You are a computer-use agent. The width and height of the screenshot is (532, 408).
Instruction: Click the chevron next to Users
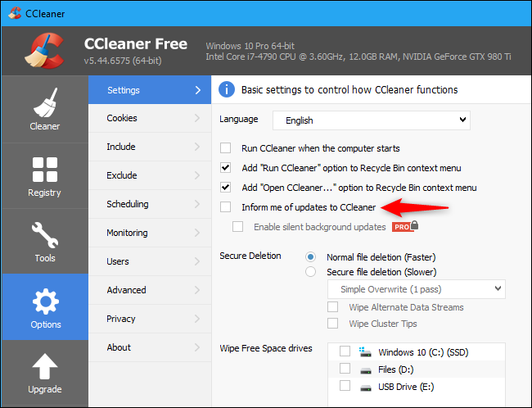[197, 261]
